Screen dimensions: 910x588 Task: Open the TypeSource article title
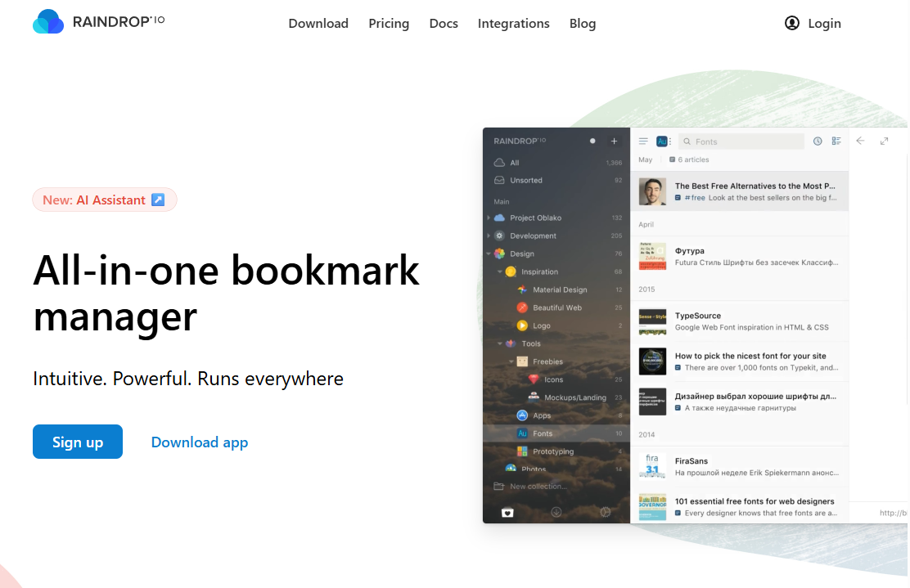tap(697, 316)
